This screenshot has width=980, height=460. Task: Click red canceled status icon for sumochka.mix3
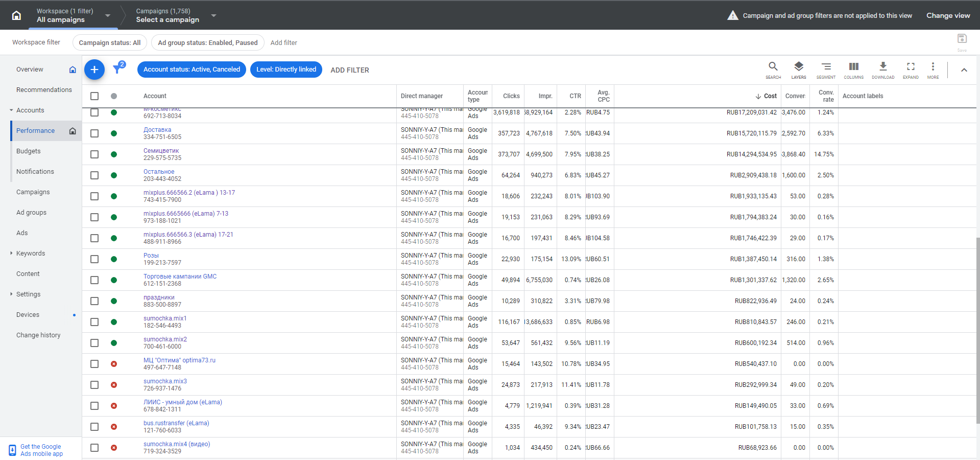[x=114, y=385]
